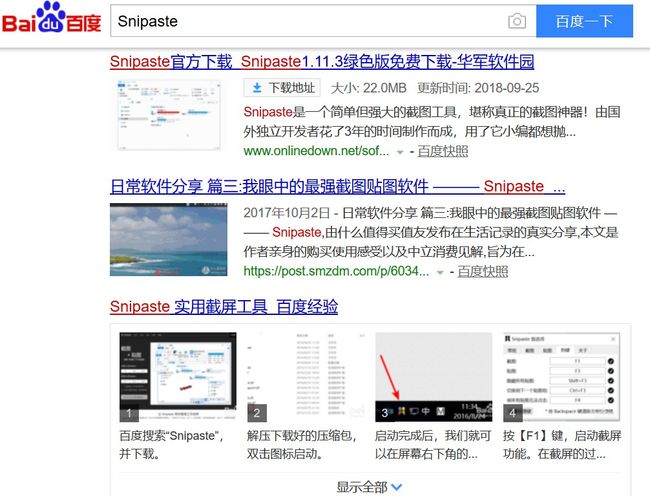The image size is (650, 496).
Task: Click text 大小: 22.0MB
Action: point(369,88)
